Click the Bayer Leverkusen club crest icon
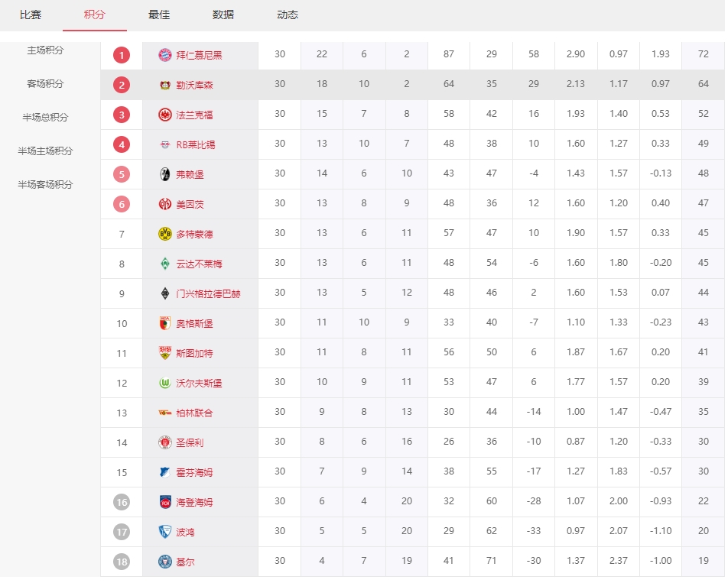The width and height of the screenshot is (728, 583). 165,85
